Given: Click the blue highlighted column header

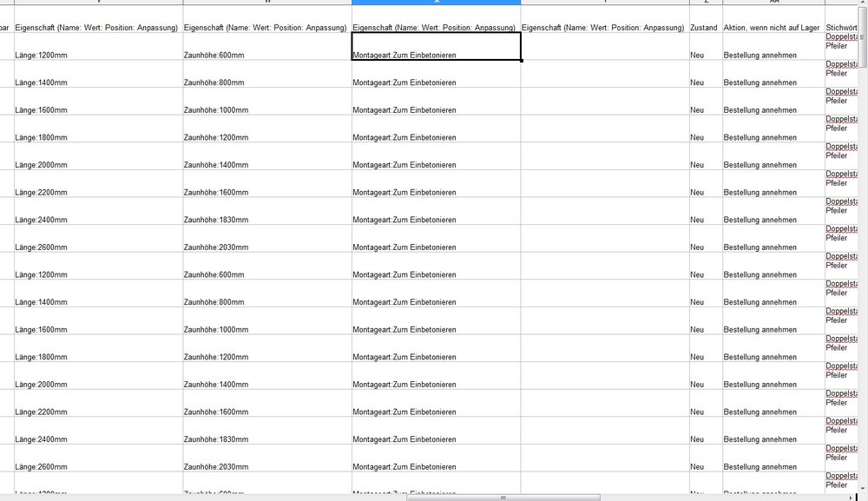Looking at the screenshot, I should [434, 3].
